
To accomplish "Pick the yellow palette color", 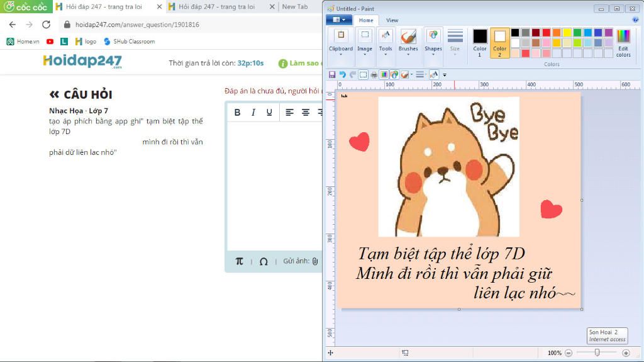I will 567,33.
